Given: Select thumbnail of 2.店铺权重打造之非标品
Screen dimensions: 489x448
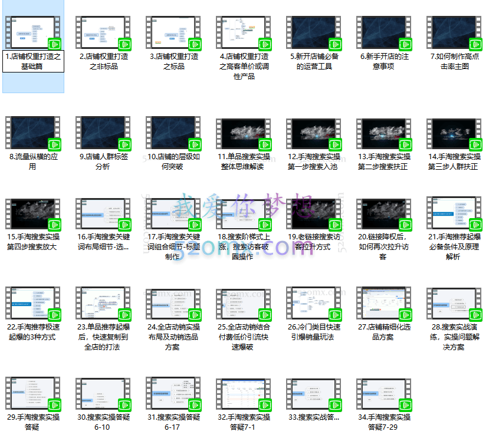Looking at the screenshot, I should 103,32.
